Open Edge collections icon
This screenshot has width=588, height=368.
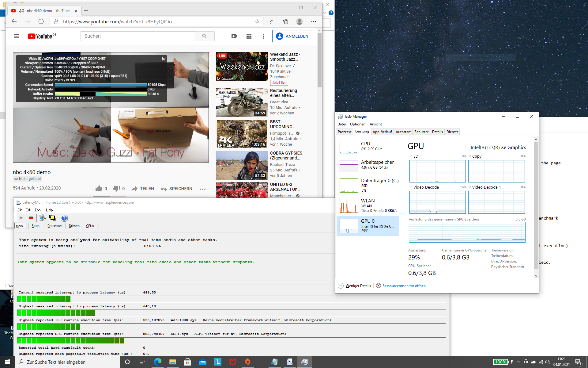coord(286,21)
